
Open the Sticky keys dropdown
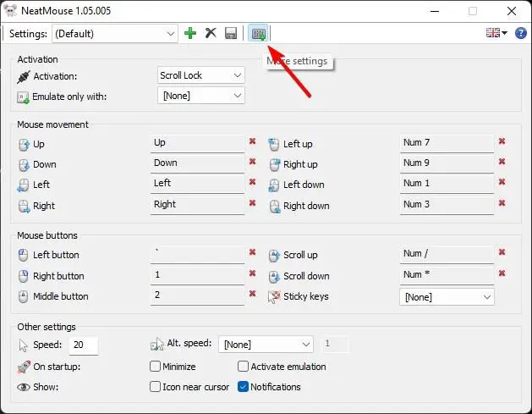tap(447, 297)
